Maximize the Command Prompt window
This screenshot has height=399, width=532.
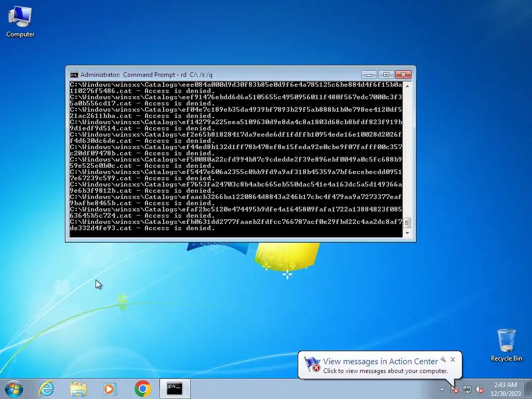tap(386, 75)
